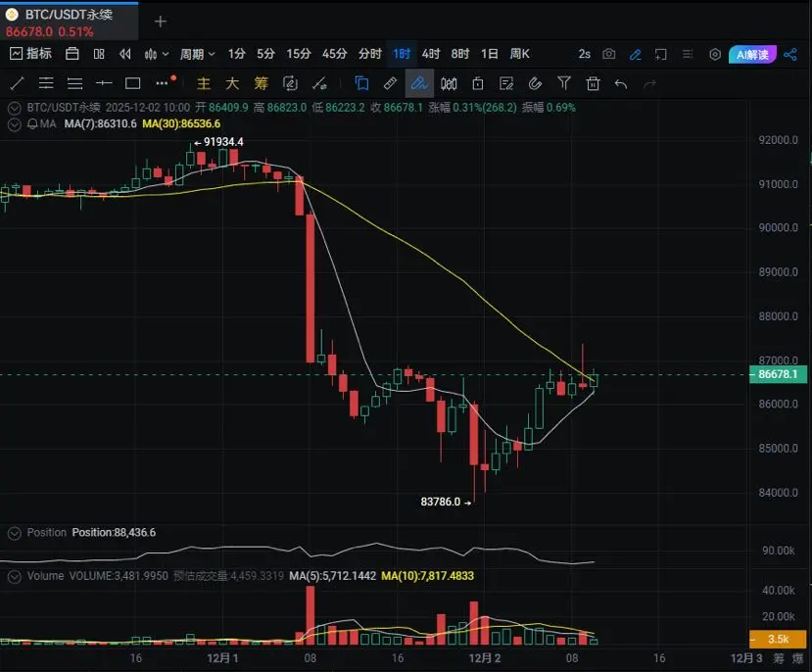Viewport: 812px width, 672px height.
Task: Click the candlestick pattern icon in drawing bar
Action: (x=449, y=83)
